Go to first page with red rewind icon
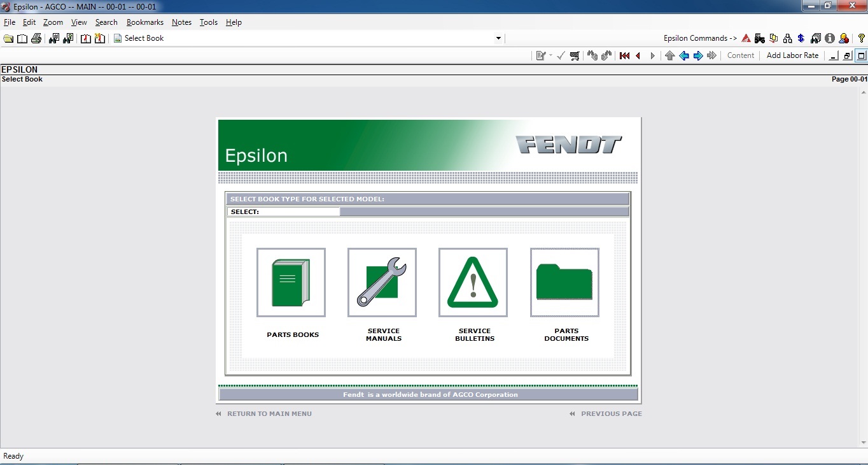Viewport: 868px width, 465px height. (x=624, y=55)
